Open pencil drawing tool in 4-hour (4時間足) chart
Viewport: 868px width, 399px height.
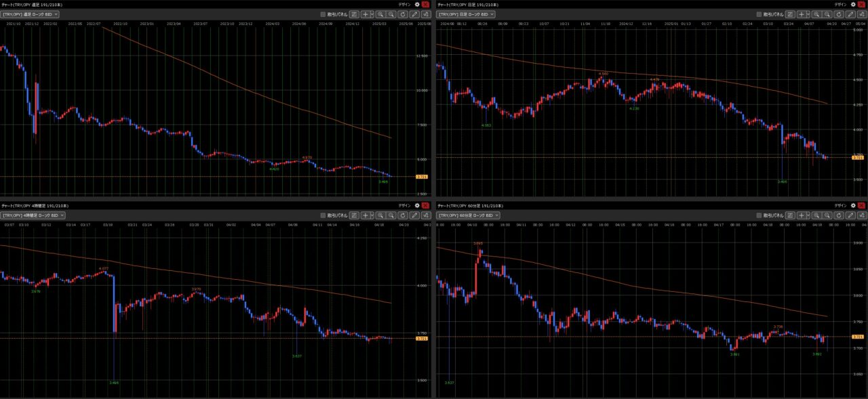414,215
